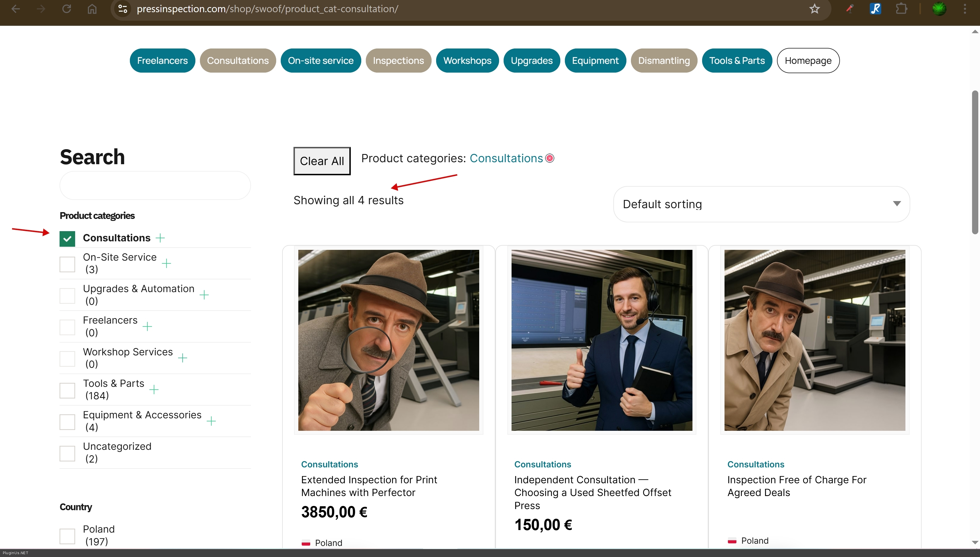Open the extensions puzzle icon
This screenshot has height=557, width=980.
coord(901,9)
